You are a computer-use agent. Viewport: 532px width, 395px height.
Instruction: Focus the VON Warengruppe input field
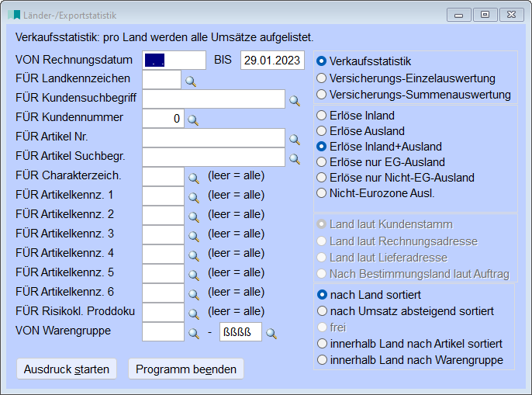163,331
